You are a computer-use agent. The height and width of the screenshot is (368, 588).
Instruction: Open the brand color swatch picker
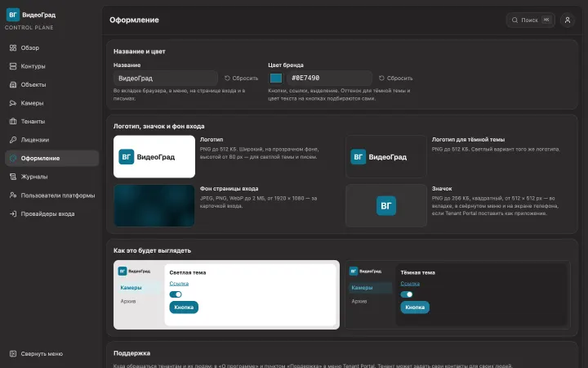276,79
